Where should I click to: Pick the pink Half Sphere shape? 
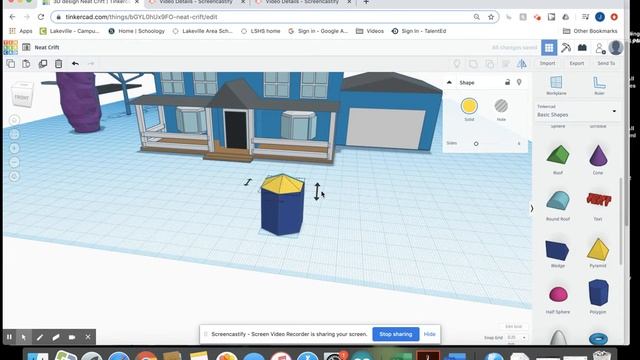point(558,294)
